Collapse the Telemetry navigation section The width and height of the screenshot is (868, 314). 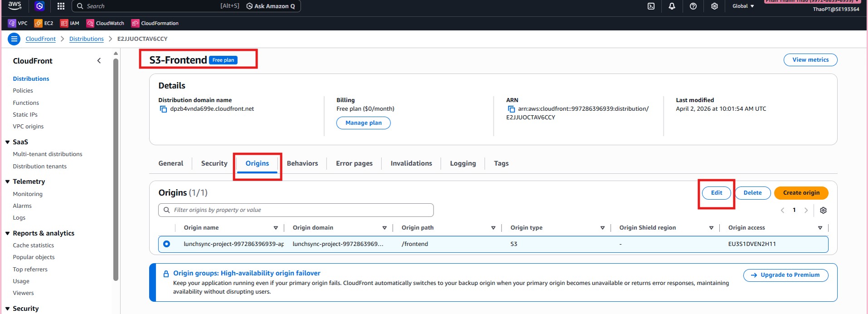(8, 182)
